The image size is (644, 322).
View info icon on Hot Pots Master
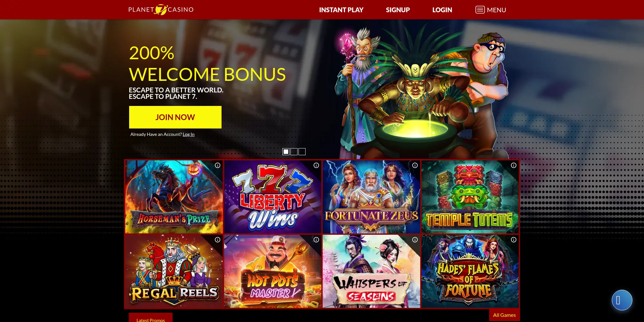316,240
